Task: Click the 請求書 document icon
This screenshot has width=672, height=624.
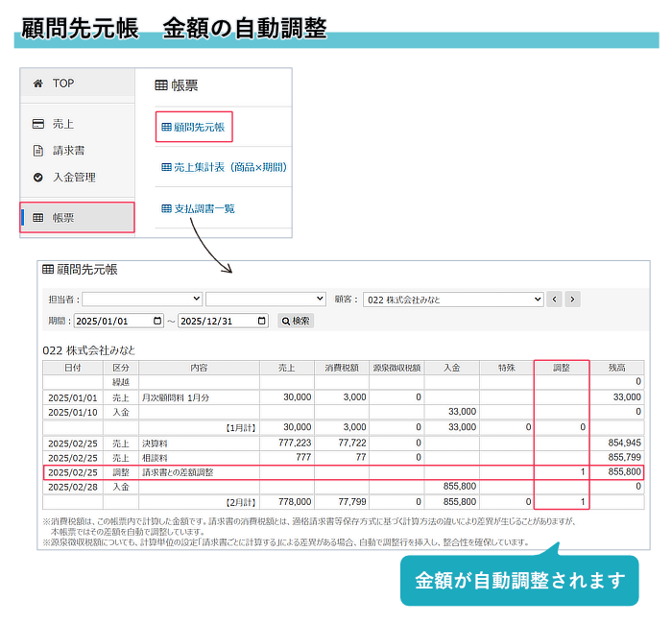Action: 38,151
